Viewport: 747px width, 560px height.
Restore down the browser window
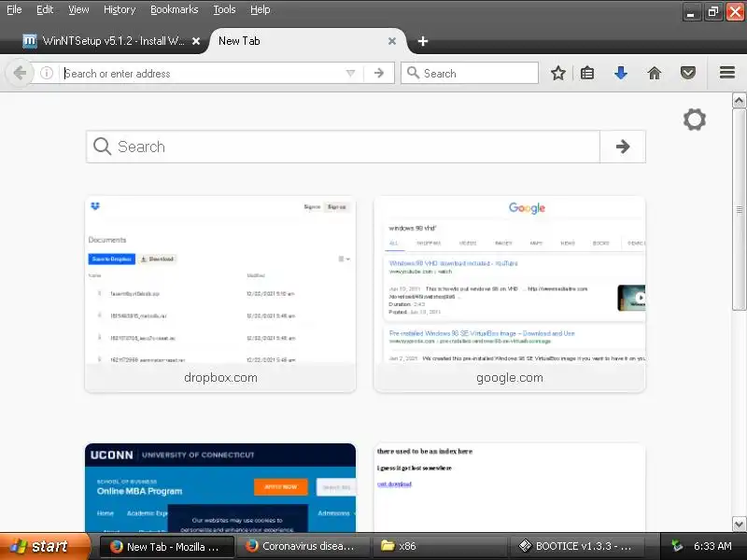713,12
